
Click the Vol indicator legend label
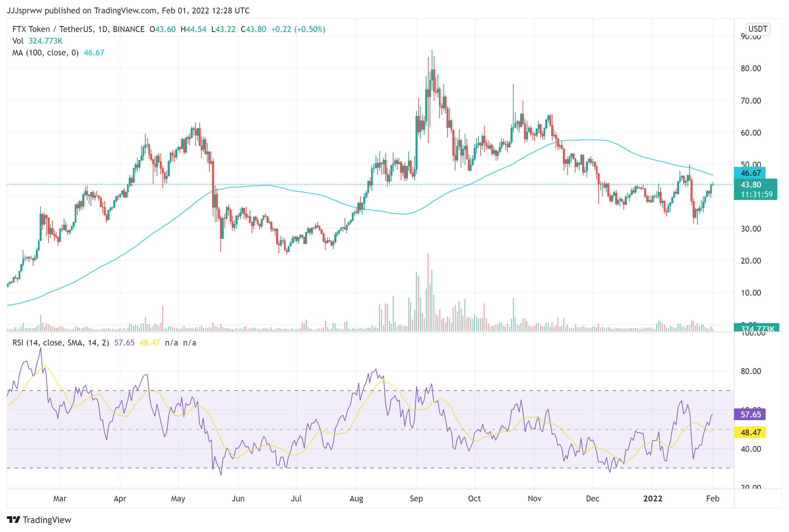click(18, 41)
